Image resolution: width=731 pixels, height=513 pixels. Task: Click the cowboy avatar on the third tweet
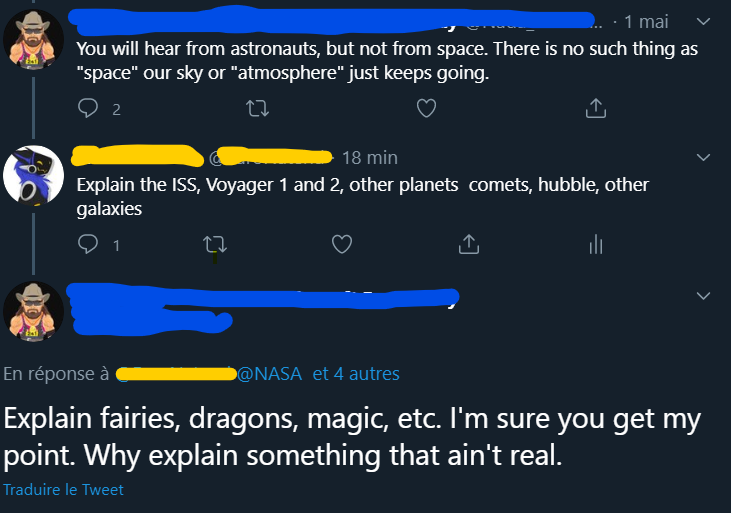point(33,312)
